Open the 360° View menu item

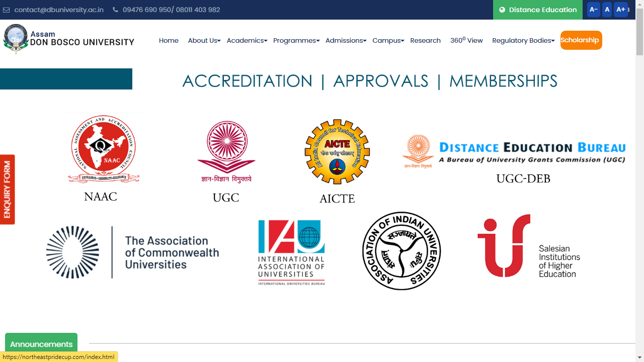click(x=466, y=40)
